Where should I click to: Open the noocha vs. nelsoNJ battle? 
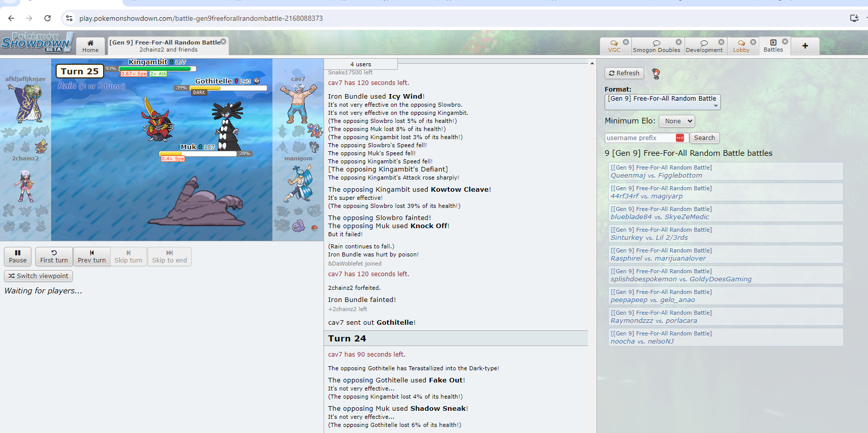725,337
